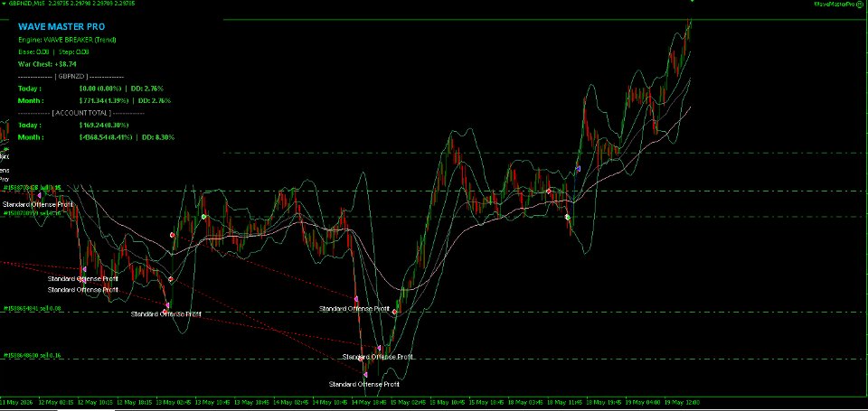Select the #1588648600 sell 0.16 order label

click(x=33, y=355)
